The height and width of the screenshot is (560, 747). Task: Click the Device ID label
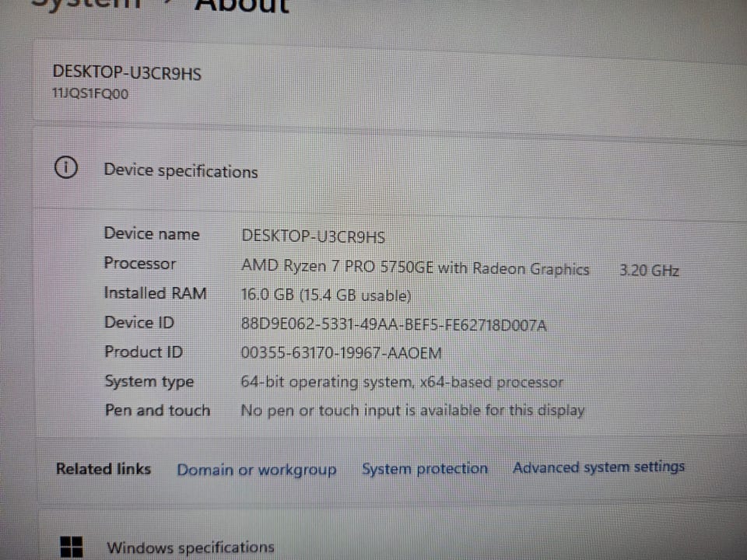139,322
